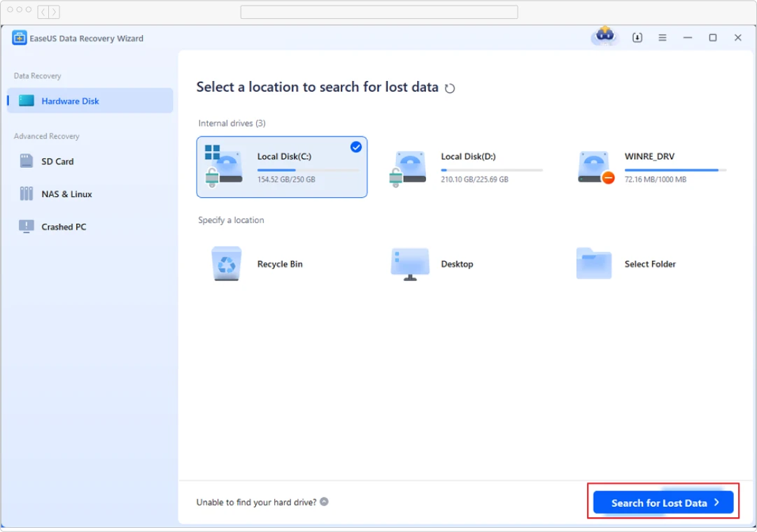Open the Select Folder icon
This screenshot has width=757, height=532.
593,264
